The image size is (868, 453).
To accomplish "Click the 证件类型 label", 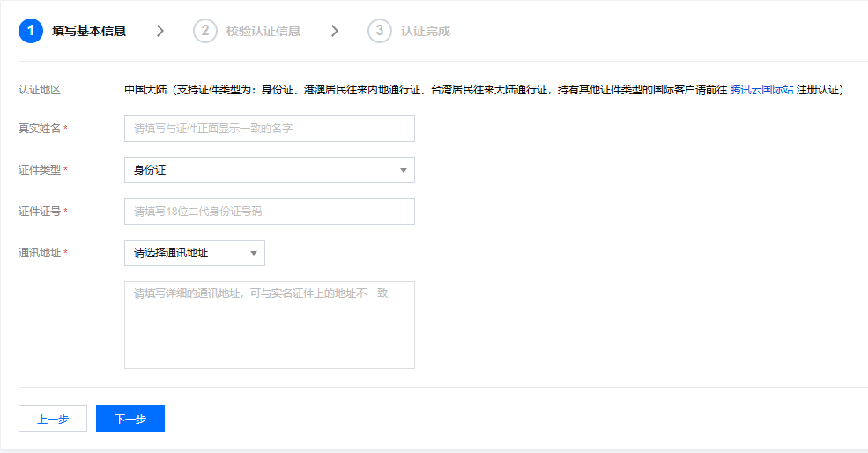I will point(40,170).
